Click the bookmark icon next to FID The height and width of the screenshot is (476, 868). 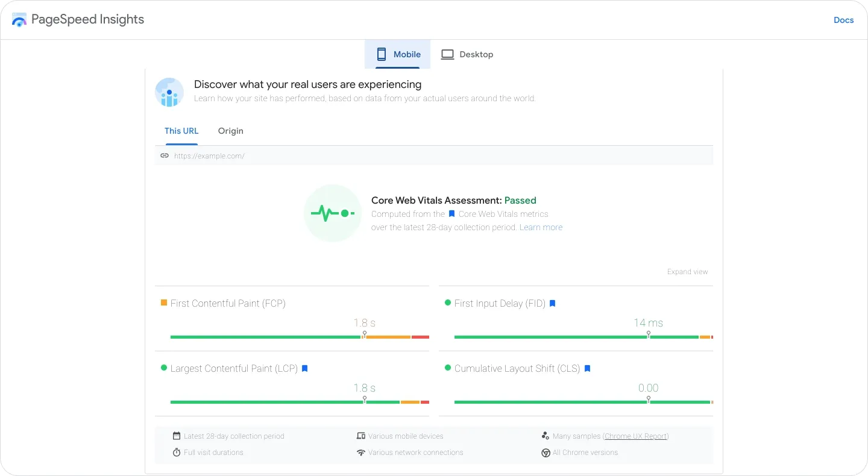552,303
